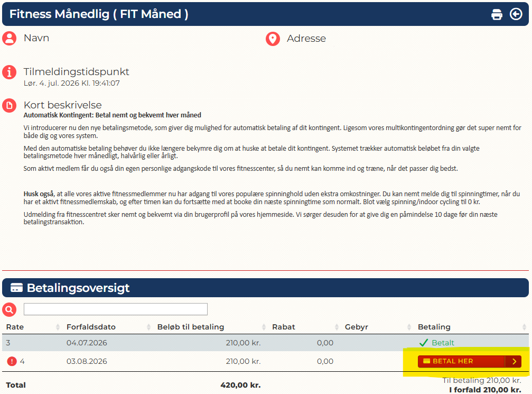This screenshot has height=394, width=532.
Task: Click the red warning icon on rate 4
Action: (x=12, y=361)
